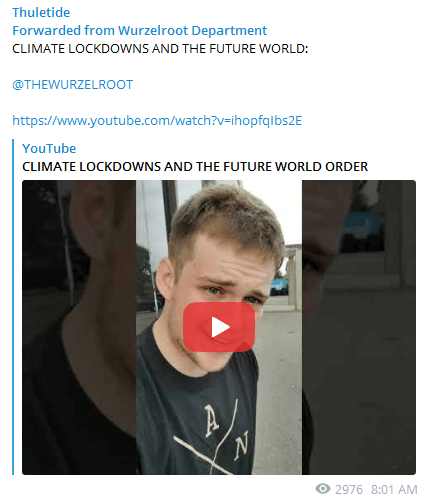Click the preview title CLIMATE LOCKDOWNS AND THE FUTURE WORLD ORDER

(195, 166)
